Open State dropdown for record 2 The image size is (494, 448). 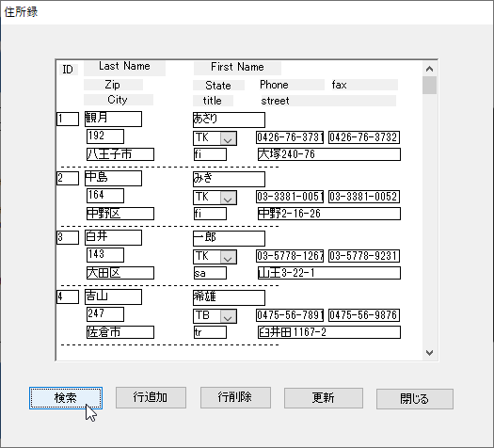[228, 198]
